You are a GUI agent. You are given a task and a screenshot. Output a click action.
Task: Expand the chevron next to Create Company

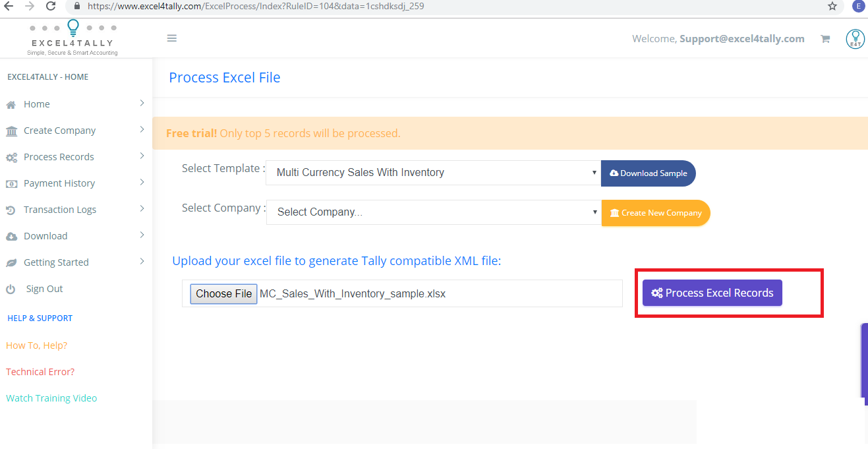(142, 130)
